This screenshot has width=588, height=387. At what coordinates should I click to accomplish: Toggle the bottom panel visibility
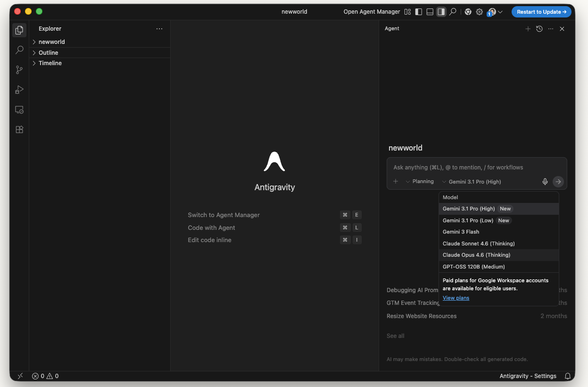(x=430, y=12)
